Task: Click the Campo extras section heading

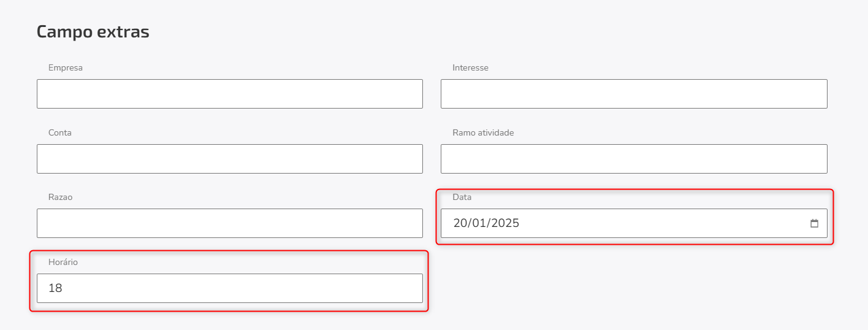Action: coord(93,32)
